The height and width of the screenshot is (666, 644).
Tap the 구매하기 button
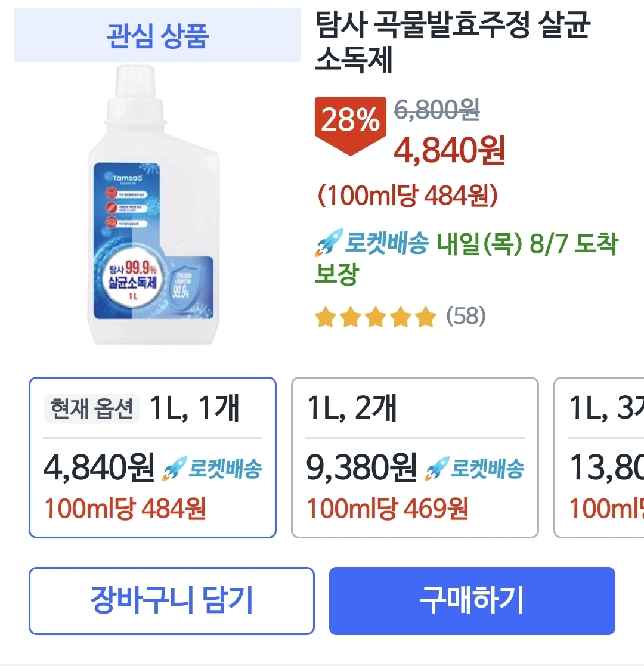pyautogui.click(x=472, y=600)
